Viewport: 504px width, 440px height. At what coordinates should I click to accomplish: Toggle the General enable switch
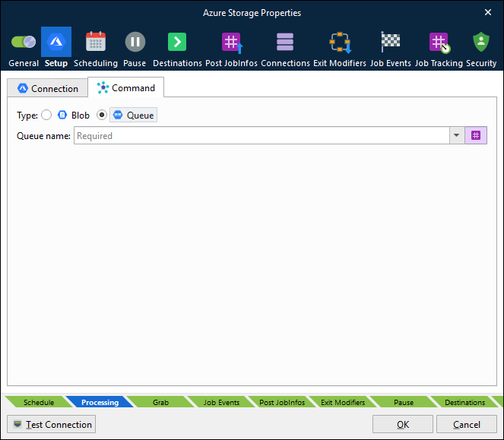24,42
